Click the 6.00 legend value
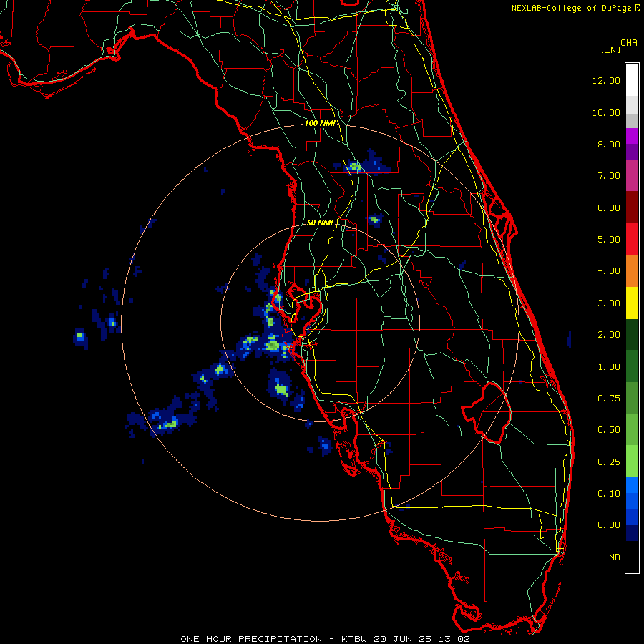This screenshot has height=644, width=644. [x=609, y=208]
